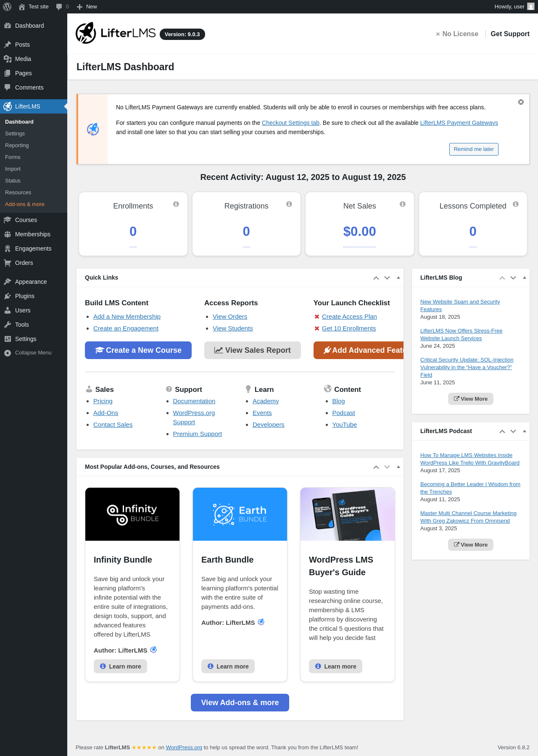Screen dimensions: 538x756
Task: Click the Comments icon in sidebar
Action: click(8, 87)
